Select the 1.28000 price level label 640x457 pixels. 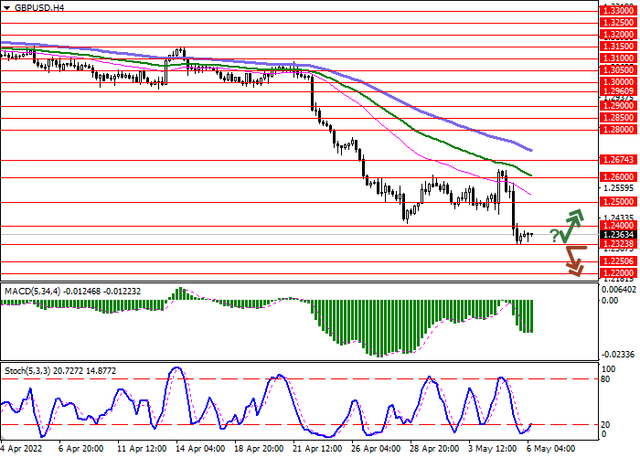click(x=618, y=130)
